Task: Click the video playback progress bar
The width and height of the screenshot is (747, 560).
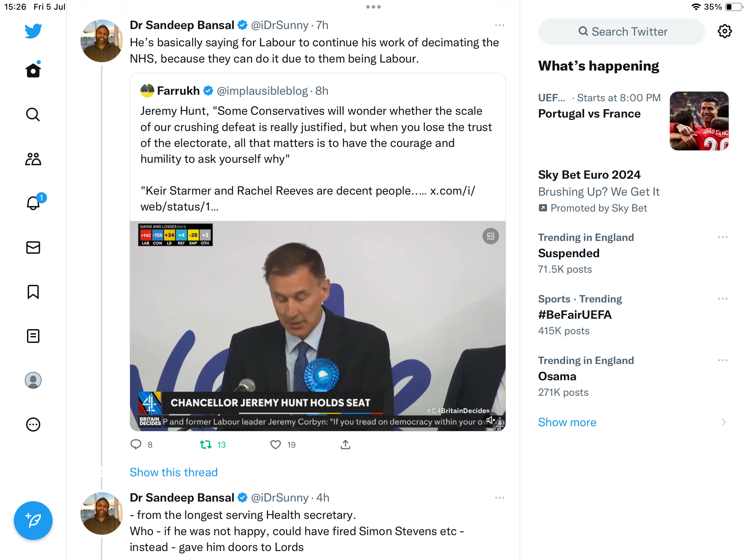Action: pyautogui.click(x=311, y=413)
